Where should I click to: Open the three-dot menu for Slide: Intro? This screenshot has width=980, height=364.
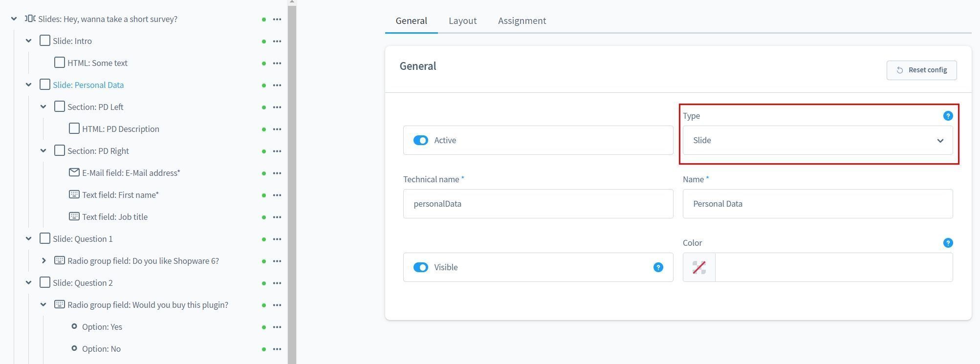pos(277,41)
